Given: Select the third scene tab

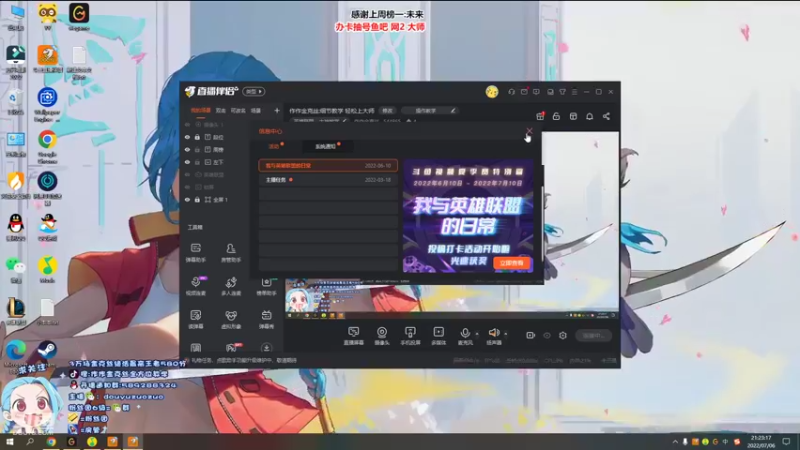Looking at the screenshot, I should pos(238,110).
